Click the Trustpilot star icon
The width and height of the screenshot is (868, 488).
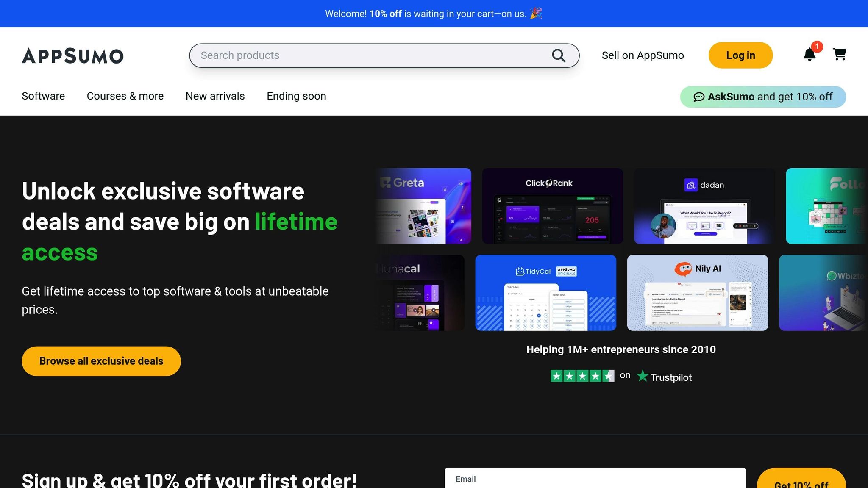tap(643, 376)
